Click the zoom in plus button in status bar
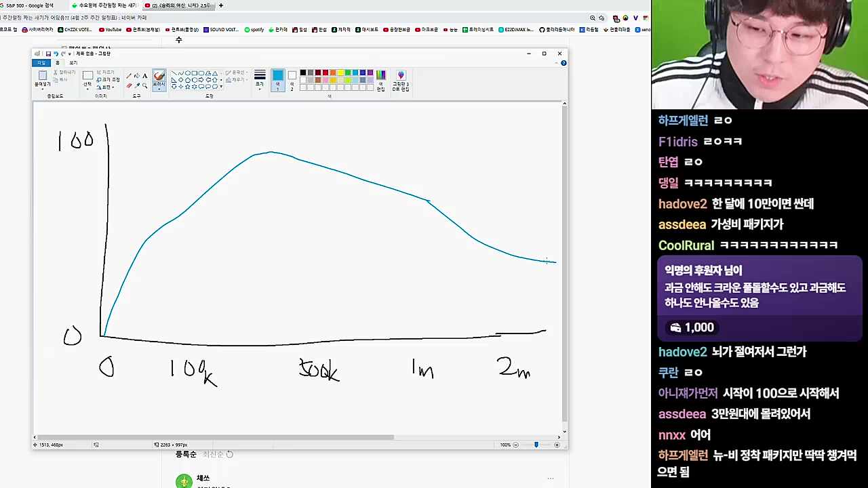This screenshot has width=868, height=488. coord(557,445)
